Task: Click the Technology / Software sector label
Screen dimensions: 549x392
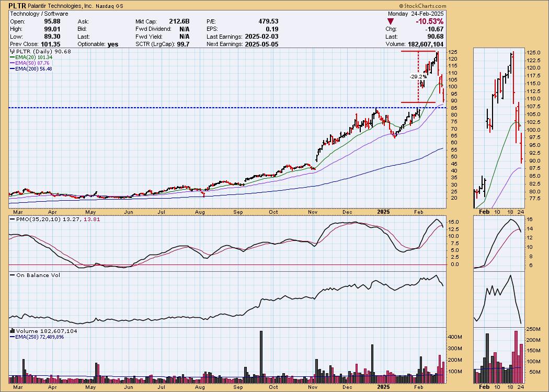Action: (39, 14)
